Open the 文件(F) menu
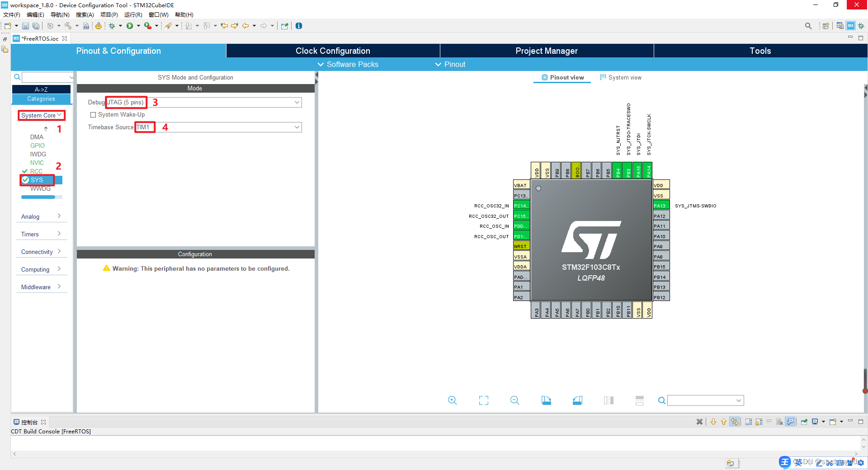This screenshot has height=470, width=868. (12, 15)
